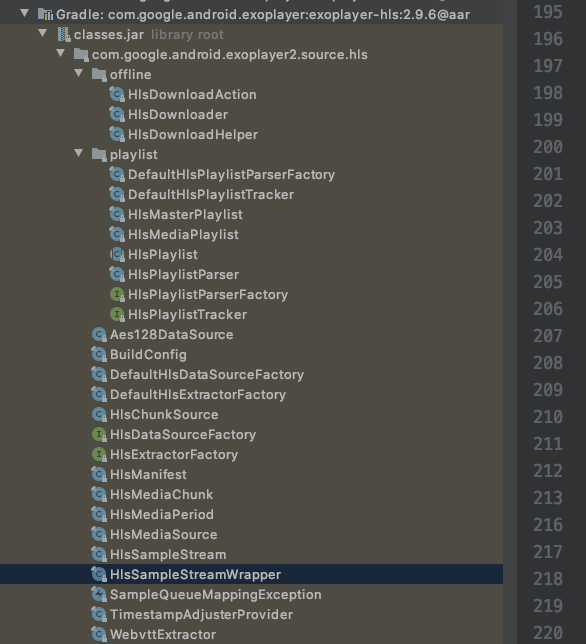Select the offline package
Image resolution: width=586 pixels, height=644 pixels.
131,75
